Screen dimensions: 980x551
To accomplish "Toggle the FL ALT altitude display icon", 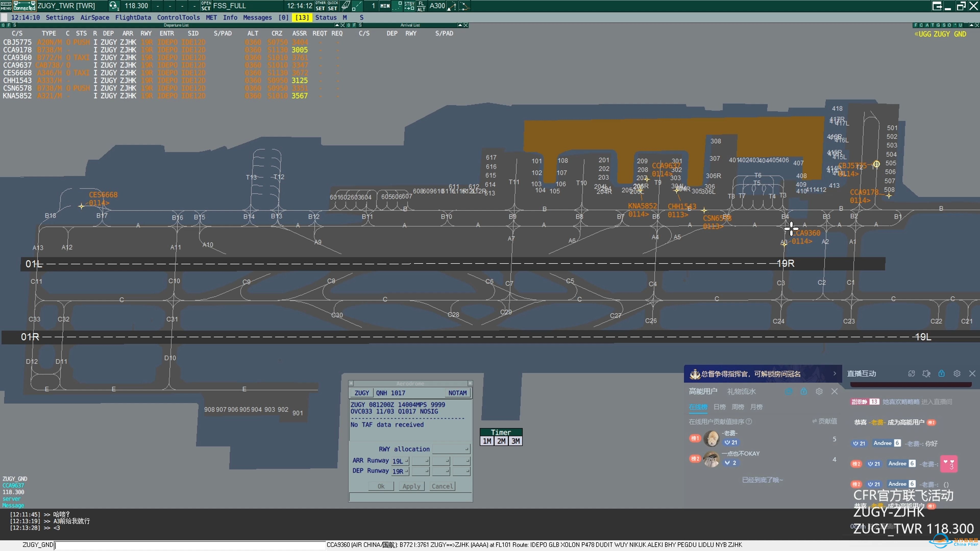I will tap(421, 6).
